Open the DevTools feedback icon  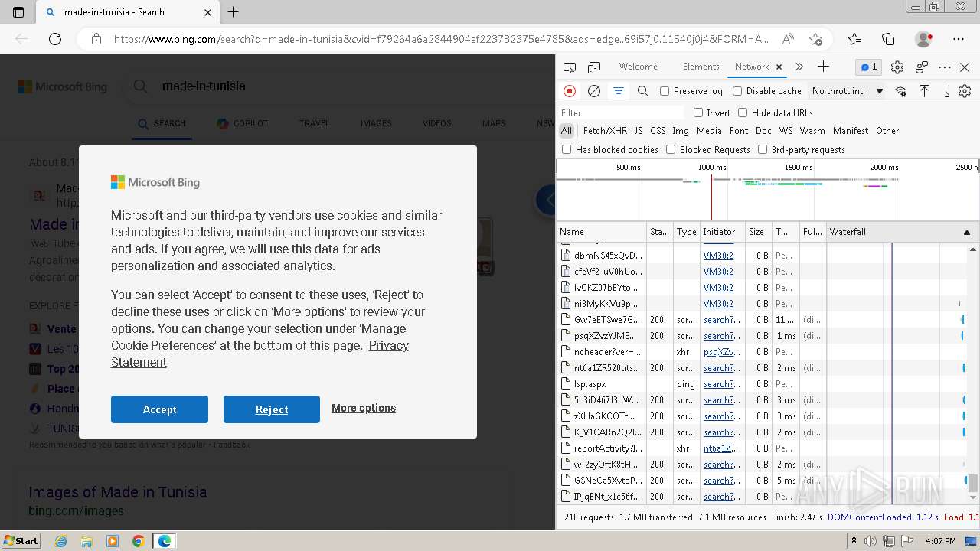pyautogui.click(x=922, y=67)
